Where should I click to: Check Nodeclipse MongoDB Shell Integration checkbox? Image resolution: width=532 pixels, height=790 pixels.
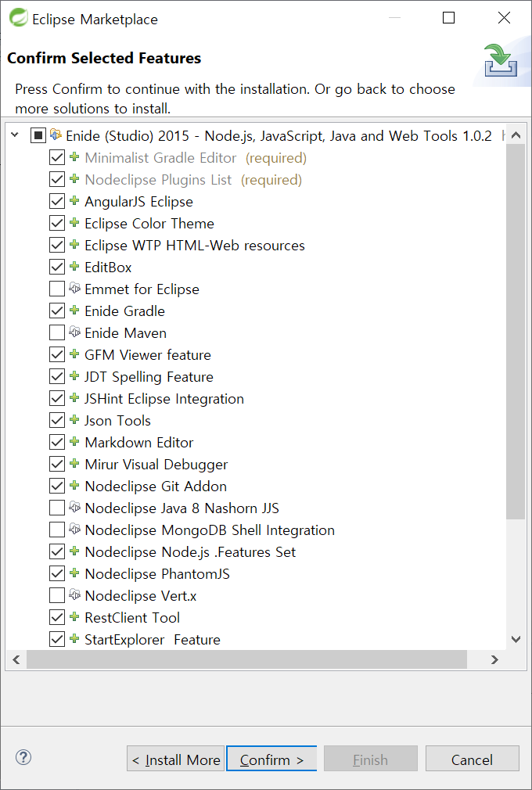[57, 530]
